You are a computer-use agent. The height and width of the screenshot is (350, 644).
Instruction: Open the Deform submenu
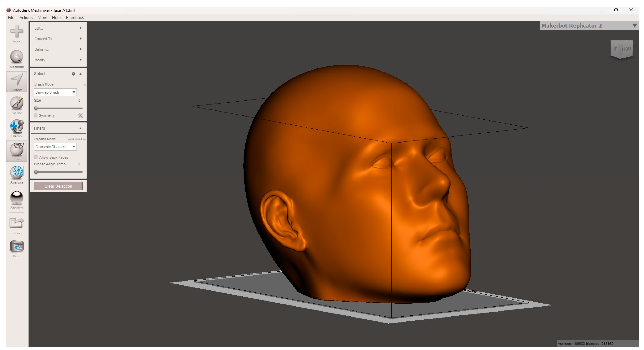pos(58,50)
